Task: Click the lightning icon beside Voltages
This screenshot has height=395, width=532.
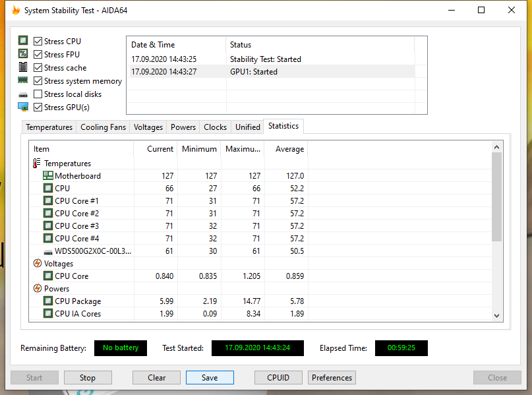Action: pyautogui.click(x=38, y=263)
